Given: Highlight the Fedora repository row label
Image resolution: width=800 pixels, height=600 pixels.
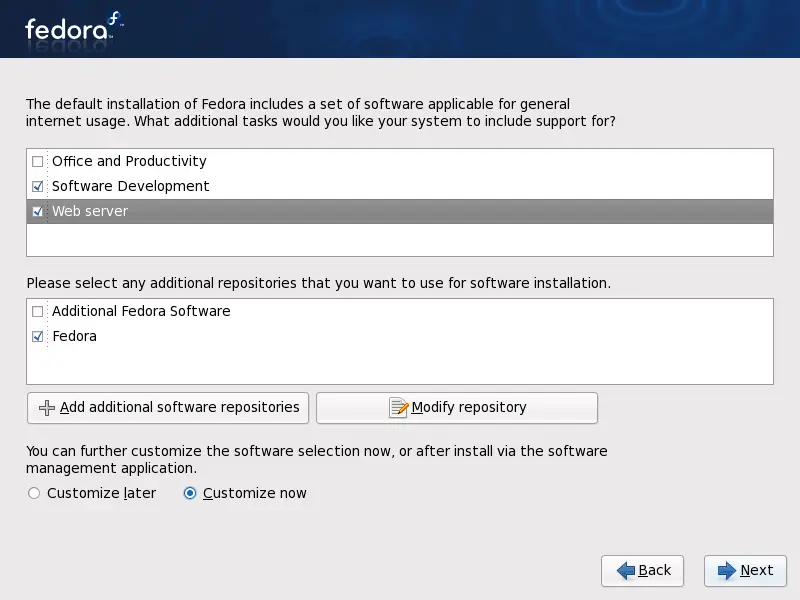Looking at the screenshot, I should pos(74,337).
